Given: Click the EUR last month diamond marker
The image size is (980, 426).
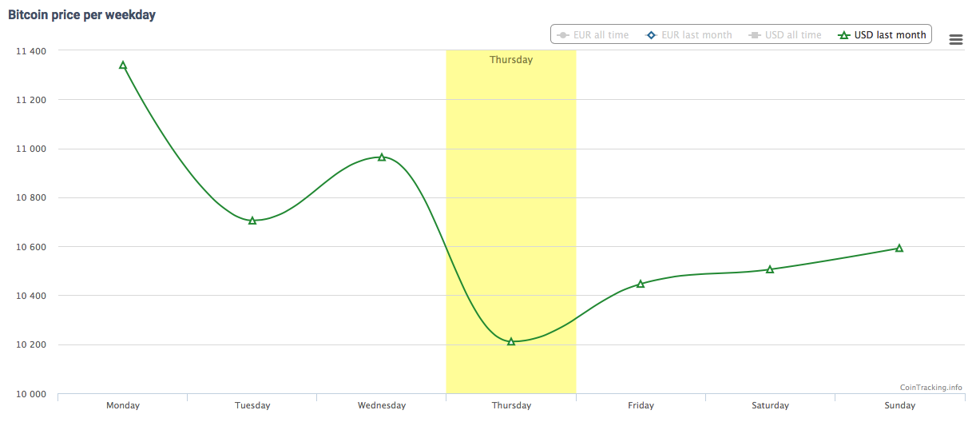Looking at the screenshot, I should pyautogui.click(x=651, y=35).
